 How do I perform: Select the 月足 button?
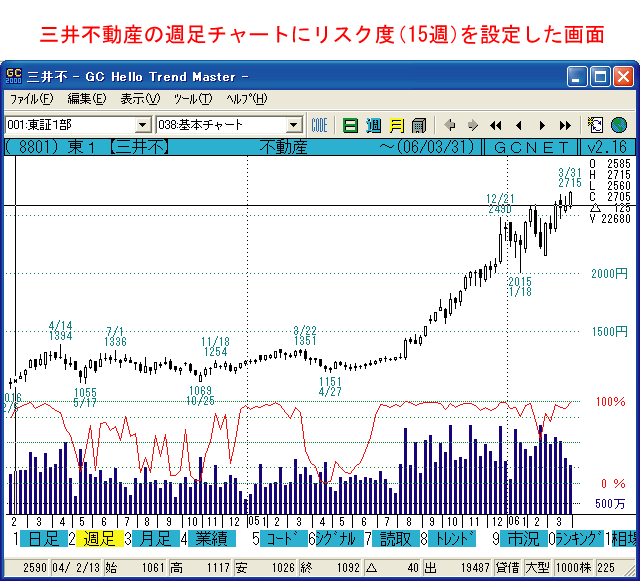point(156,539)
